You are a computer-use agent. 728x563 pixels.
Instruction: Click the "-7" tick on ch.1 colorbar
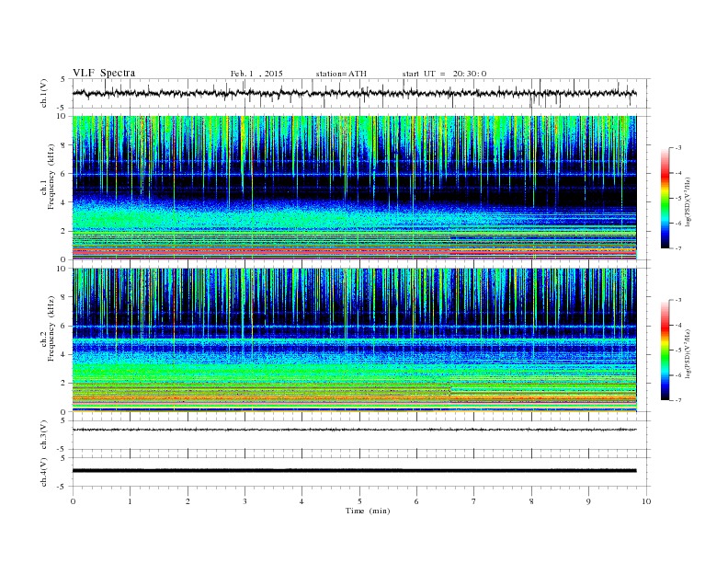point(678,248)
